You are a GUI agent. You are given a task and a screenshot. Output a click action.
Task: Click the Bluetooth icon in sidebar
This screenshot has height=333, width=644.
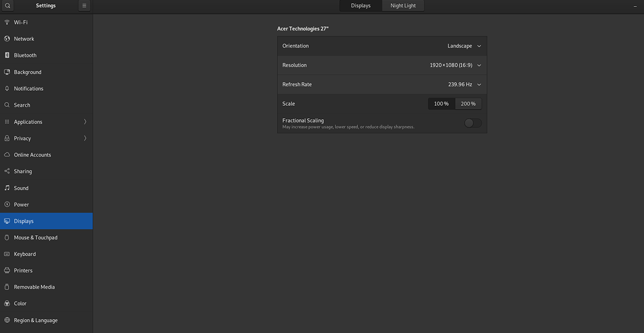[7, 55]
